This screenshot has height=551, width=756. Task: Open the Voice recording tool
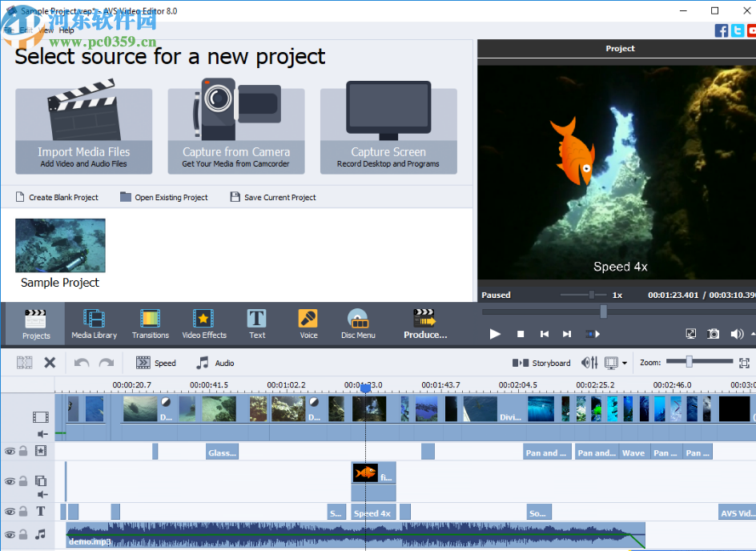click(308, 324)
